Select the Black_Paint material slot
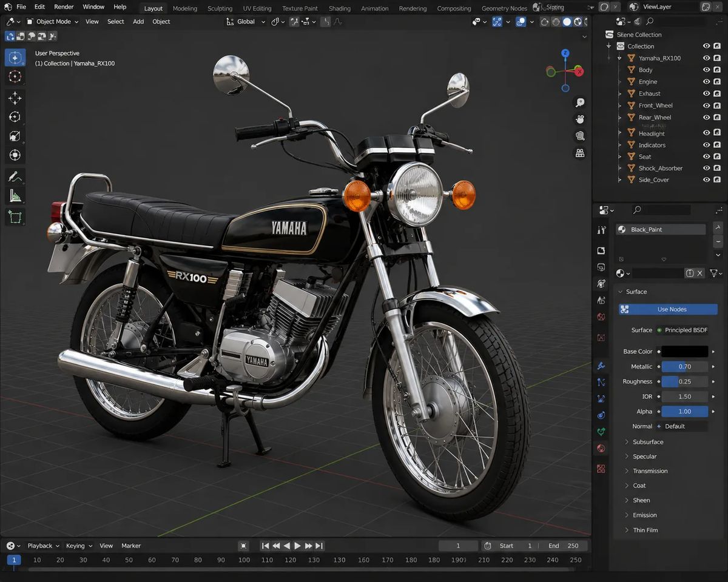 point(661,230)
